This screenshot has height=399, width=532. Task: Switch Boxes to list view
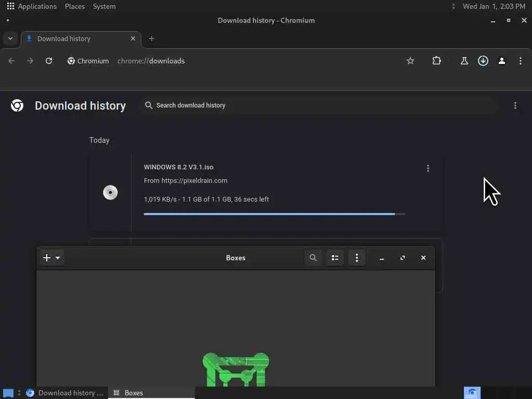[x=335, y=258]
